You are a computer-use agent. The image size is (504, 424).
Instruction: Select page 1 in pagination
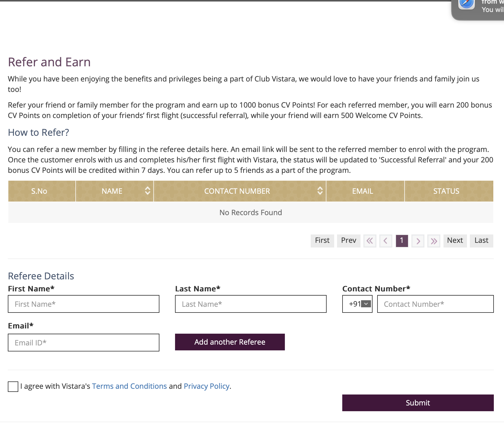(x=402, y=240)
